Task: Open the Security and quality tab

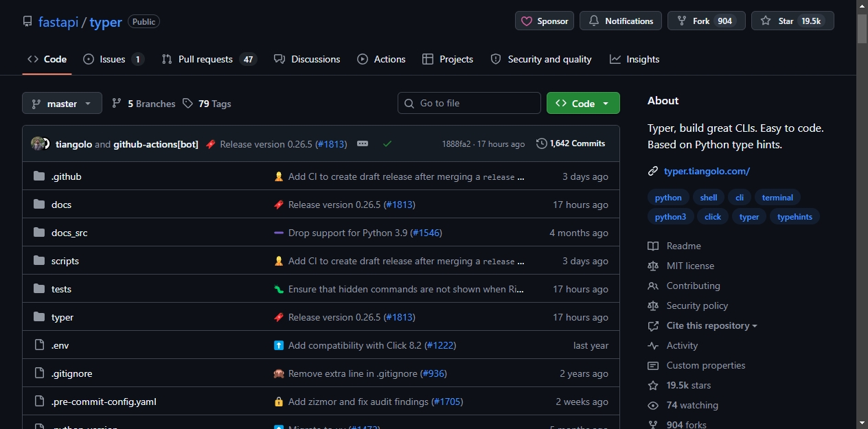Action: [x=541, y=59]
